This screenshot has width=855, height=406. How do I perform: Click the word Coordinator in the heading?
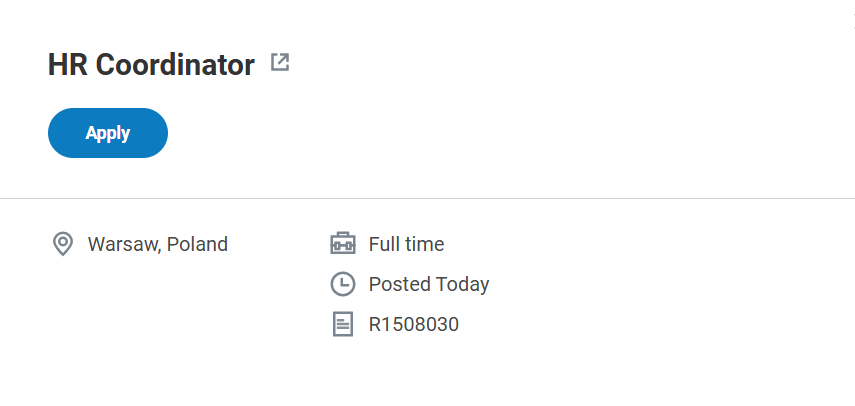(x=175, y=65)
